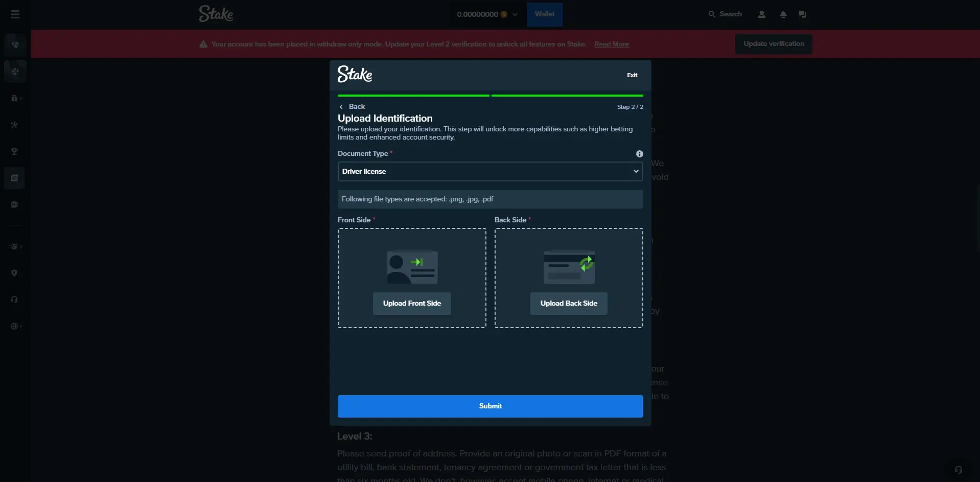The height and width of the screenshot is (482, 980).
Task: Click the Upload Back Side button
Action: pyautogui.click(x=569, y=303)
